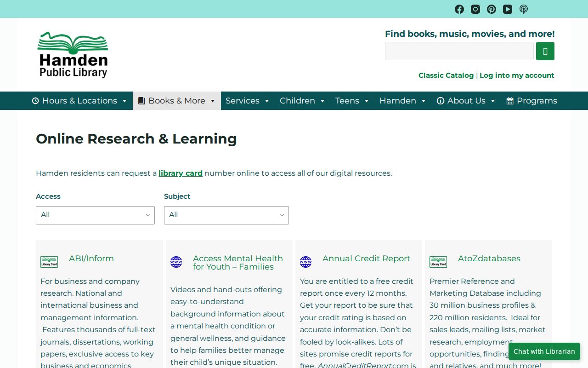This screenshot has height=368, width=588.
Task: Open the Subject filter dropdown
Action: pyautogui.click(x=226, y=215)
